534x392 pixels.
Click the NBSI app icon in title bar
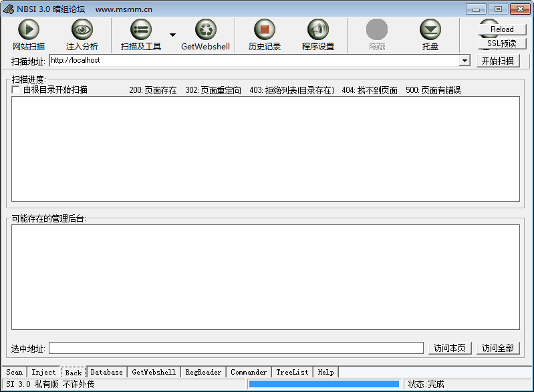coord(9,9)
